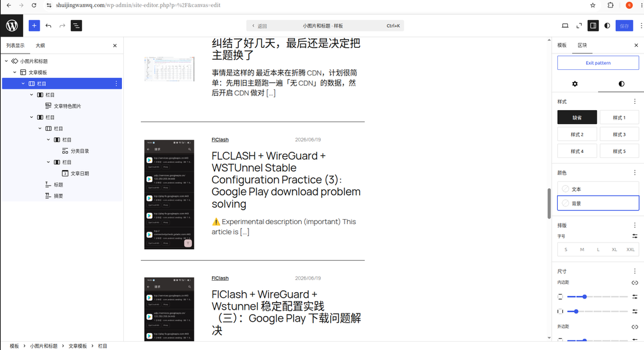The height and width of the screenshot is (350, 644).
Task: Click FlClash category above the English post title
Action: click(220, 140)
